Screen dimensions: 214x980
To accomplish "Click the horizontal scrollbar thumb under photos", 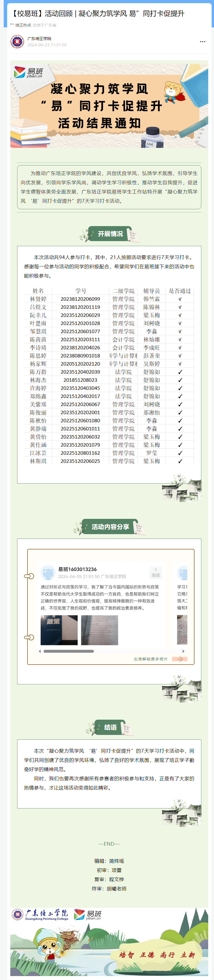I will click(x=69, y=651).
